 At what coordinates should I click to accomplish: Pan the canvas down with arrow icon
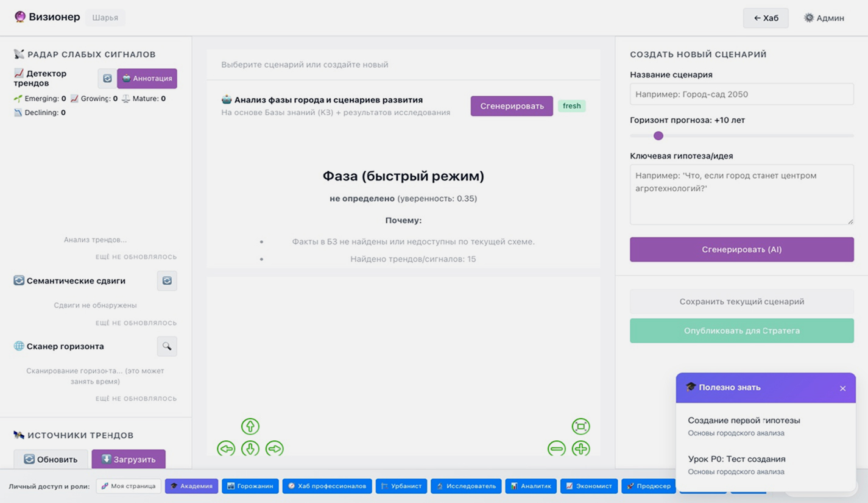click(x=250, y=449)
